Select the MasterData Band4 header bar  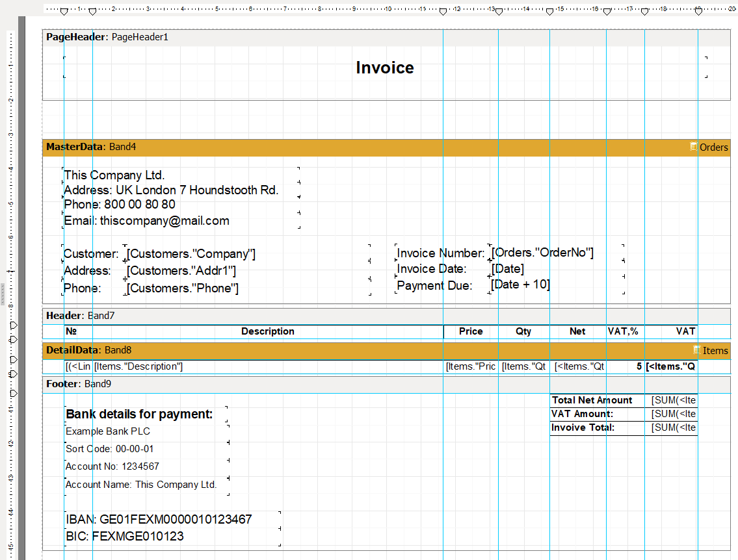(x=386, y=147)
